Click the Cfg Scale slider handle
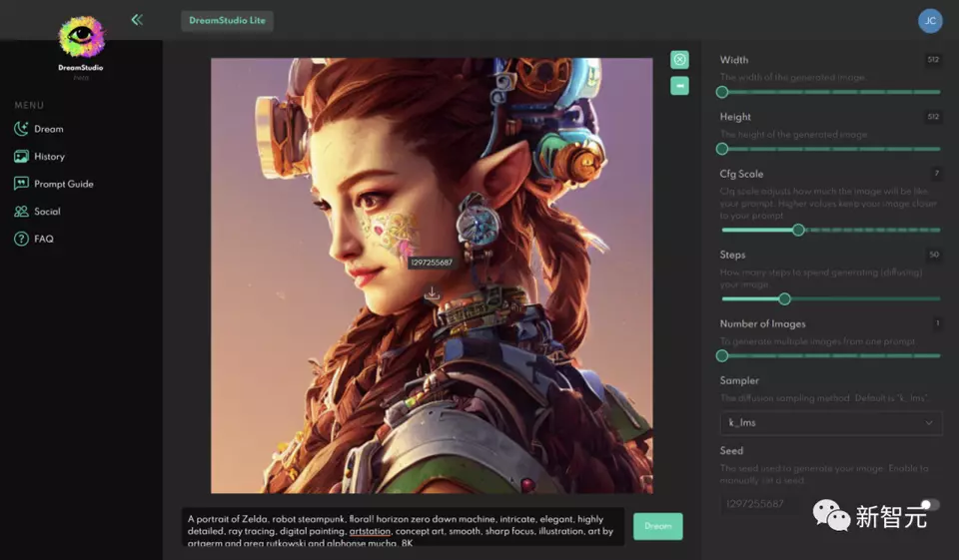The width and height of the screenshot is (959, 560). (798, 230)
